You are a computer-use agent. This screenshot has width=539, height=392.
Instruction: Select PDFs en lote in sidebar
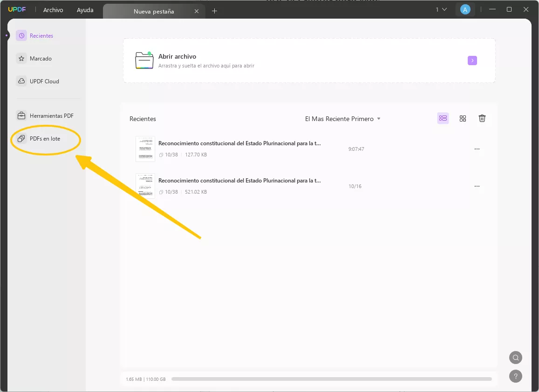point(45,138)
